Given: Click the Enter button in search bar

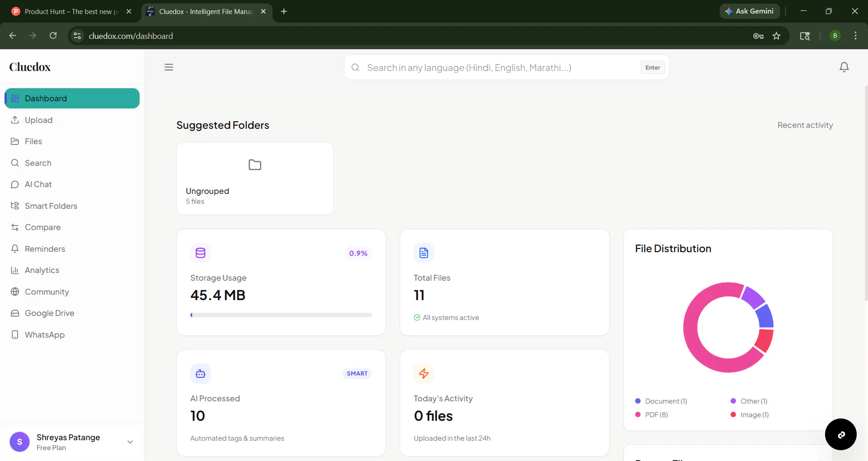Looking at the screenshot, I should pyautogui.click(x=652, y=67).
